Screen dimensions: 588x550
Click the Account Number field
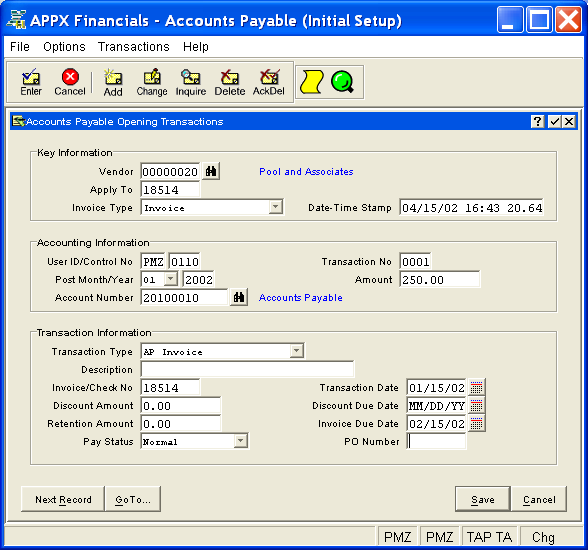coord(184,298)
